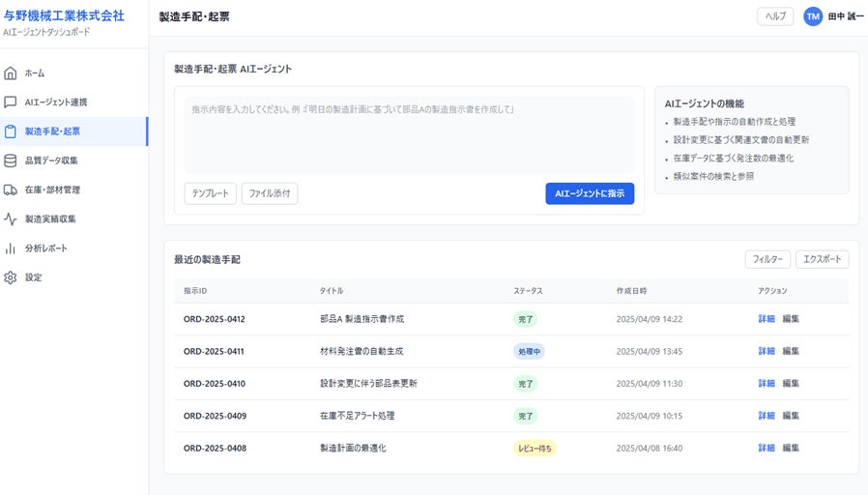Click 編集 for ORD-2025-0410
Screen dimensions: 868x495
tap(791, 383)
